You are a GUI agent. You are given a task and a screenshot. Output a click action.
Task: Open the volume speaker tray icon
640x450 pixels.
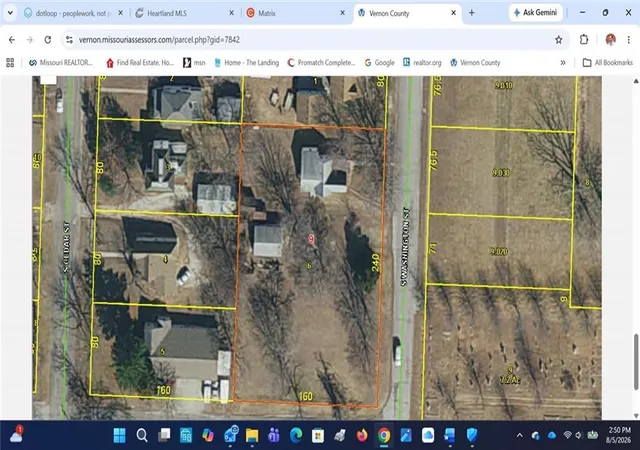click(578, 435)
